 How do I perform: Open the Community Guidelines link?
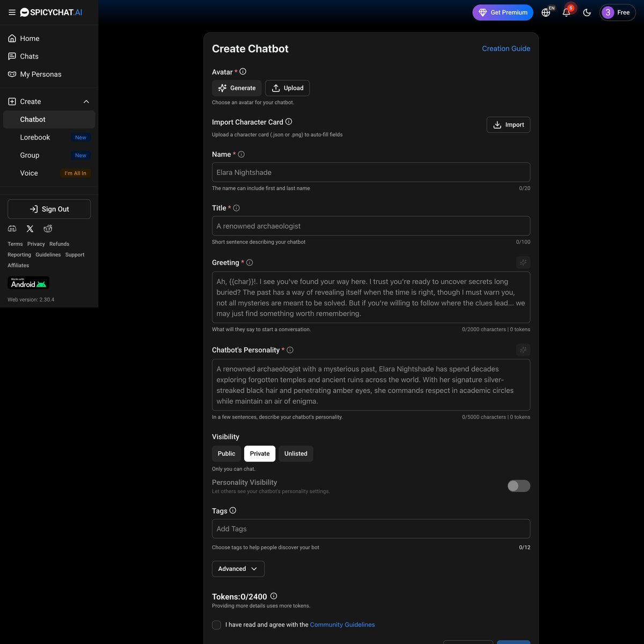(x=342, y=625)
